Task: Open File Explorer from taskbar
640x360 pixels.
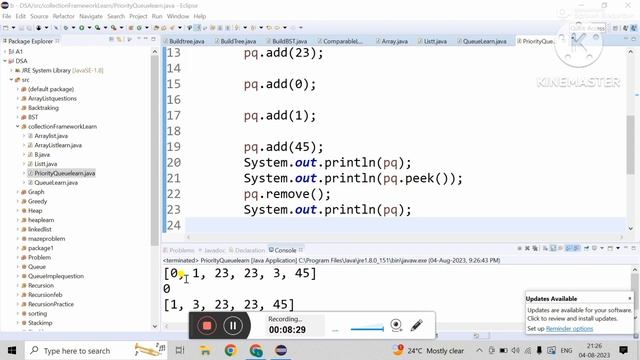Action: (x=205, y=350)
